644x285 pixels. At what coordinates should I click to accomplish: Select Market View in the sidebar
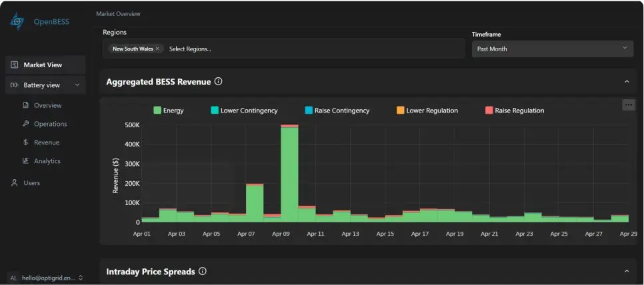click(43, 65)
